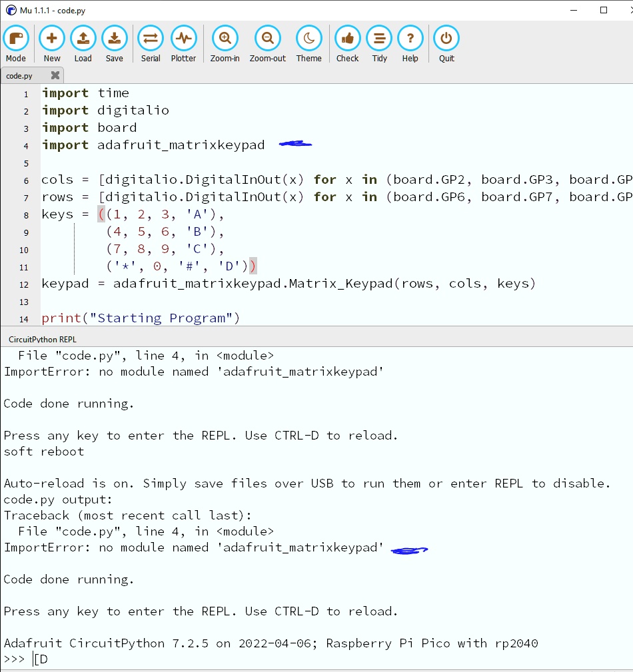The image size is (633, 672).
Task: Zoom out of the code text
Action: point(267,38)
